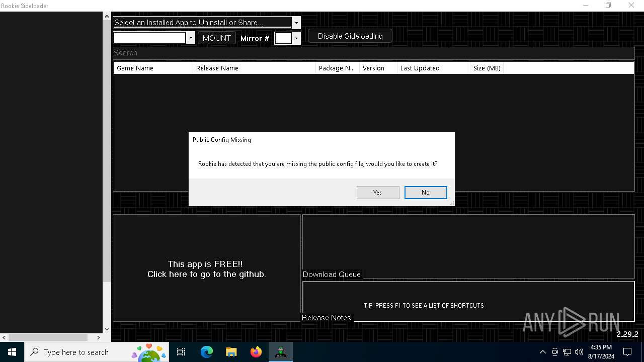Expand the device selection combo box arrow

(191, 38)
